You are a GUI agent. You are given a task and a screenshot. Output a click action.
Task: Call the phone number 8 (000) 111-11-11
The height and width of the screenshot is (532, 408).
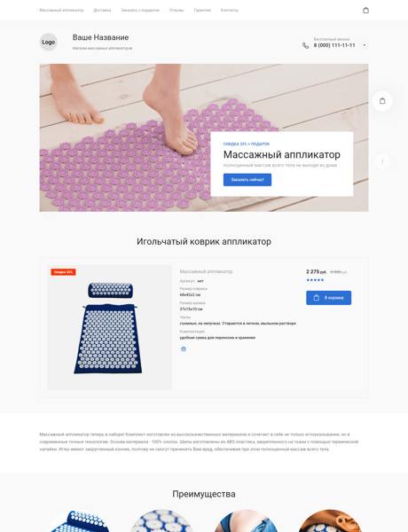(334, 45)
